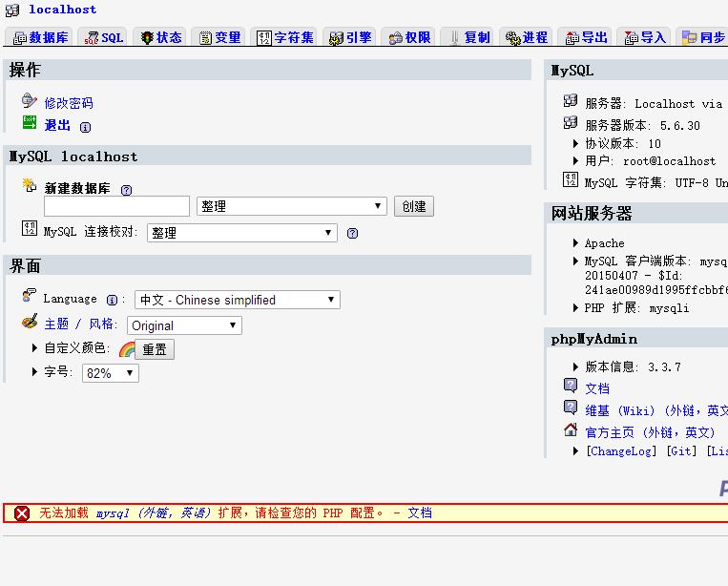Open the 状态 (Status) tab

(x=161, y=37)
